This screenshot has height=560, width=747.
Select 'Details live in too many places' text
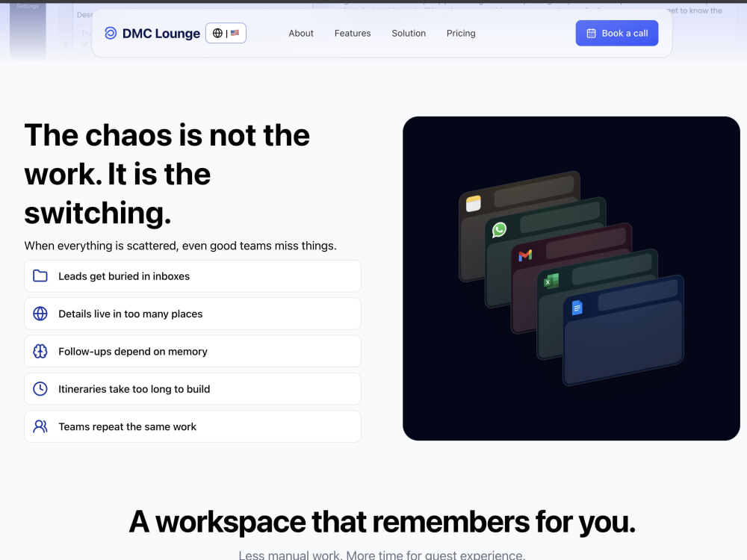[x=131, y=314]
